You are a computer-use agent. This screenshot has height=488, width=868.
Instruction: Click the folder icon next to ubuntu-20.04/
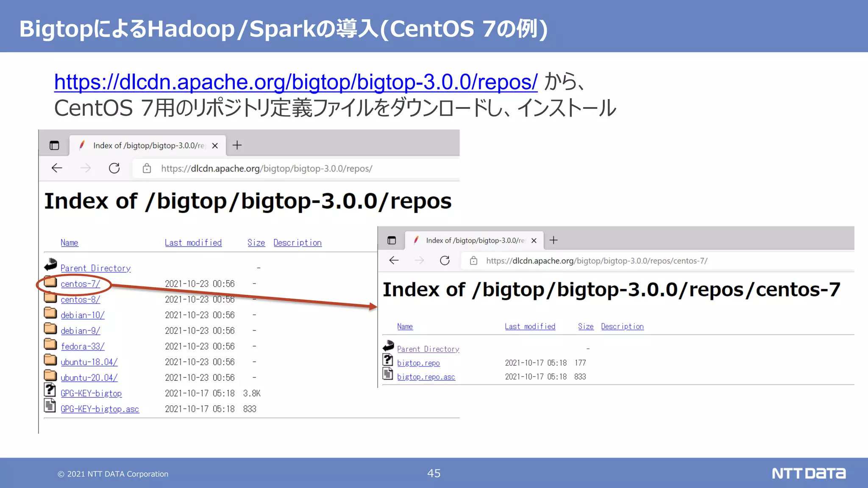[50, 376]
